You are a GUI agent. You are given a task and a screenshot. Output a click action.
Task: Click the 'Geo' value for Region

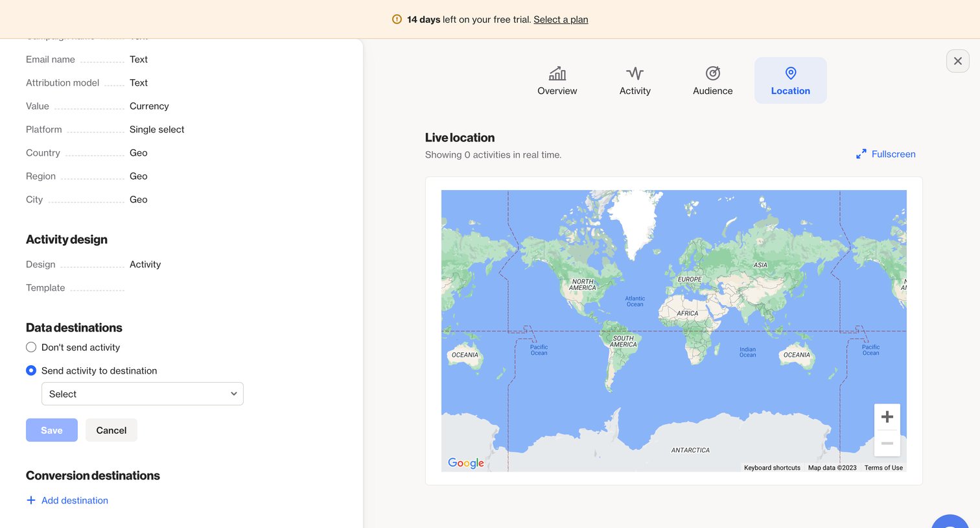point(139,176)
